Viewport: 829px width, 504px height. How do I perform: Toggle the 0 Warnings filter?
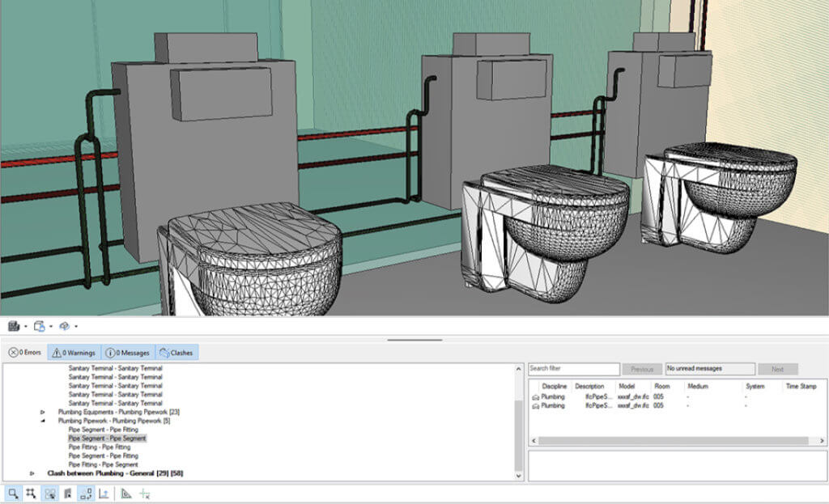coord(73,353)
